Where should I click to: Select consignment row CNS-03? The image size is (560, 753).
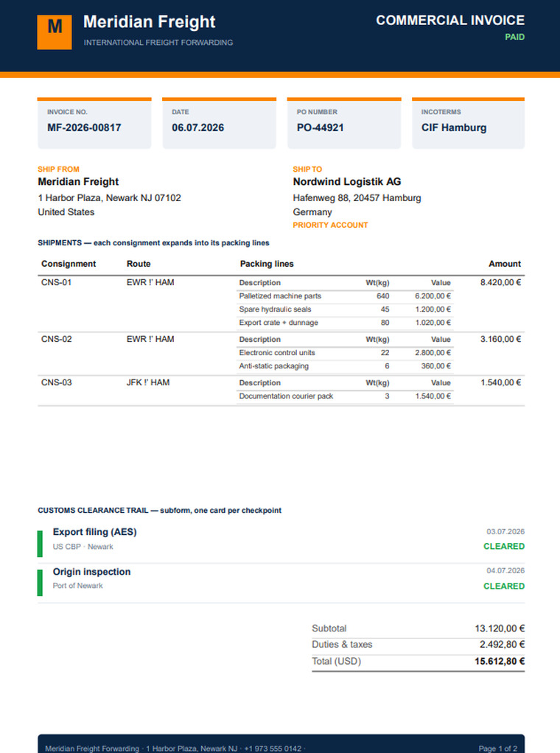[x=281, y=390]
